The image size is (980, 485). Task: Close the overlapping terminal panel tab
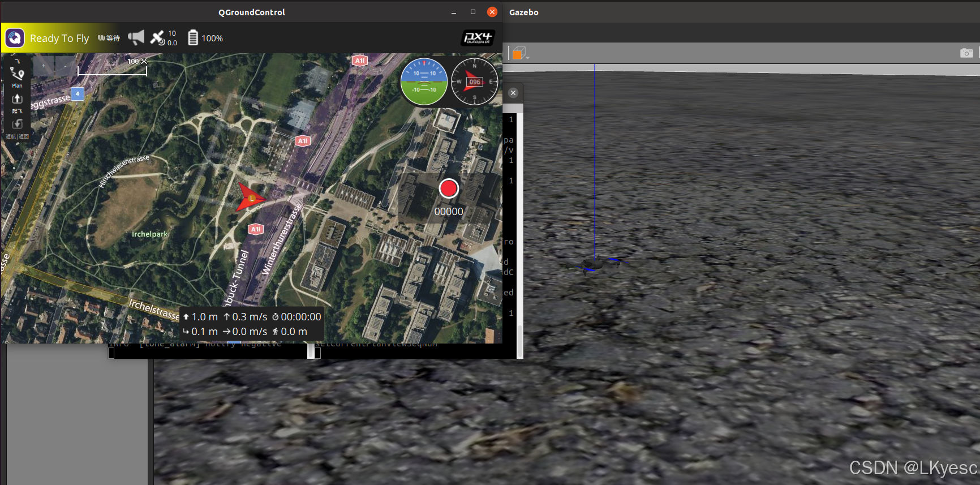pyautogui.click(x=513, y=93)
